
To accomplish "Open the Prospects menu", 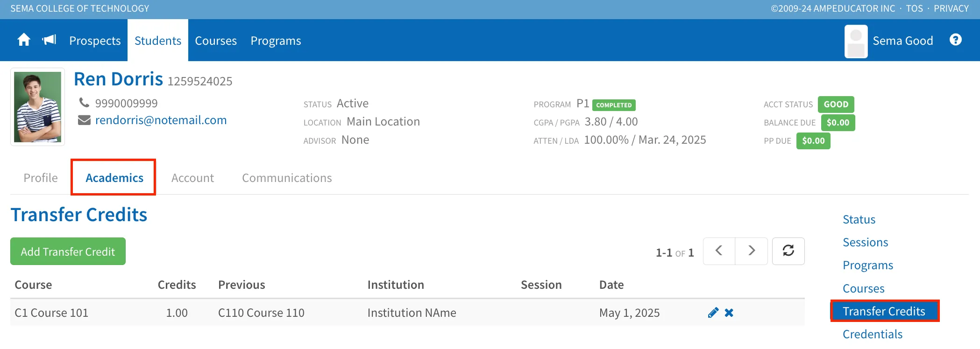I will point(95,41).
